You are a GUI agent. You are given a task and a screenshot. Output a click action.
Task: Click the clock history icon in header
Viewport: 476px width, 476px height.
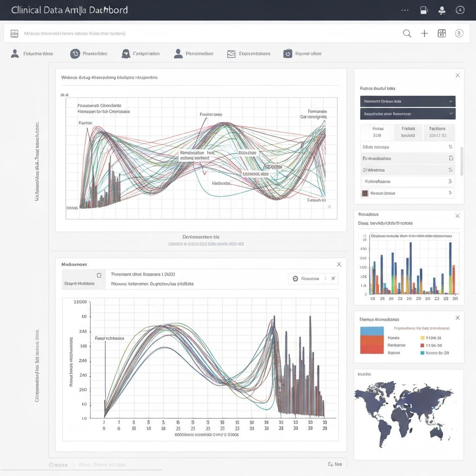460,10
